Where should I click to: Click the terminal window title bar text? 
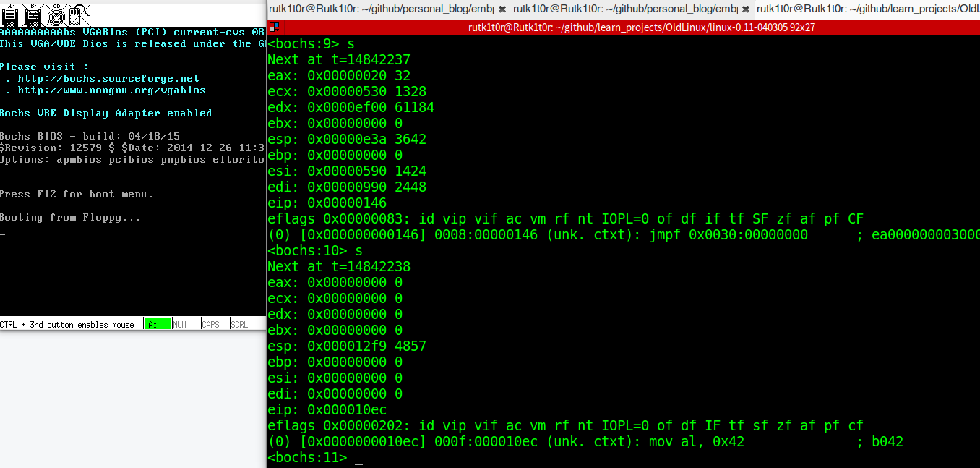642,27
